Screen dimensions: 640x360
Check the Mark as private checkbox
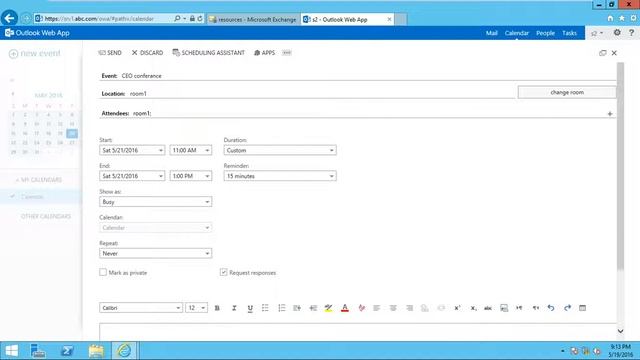[x=103, y=272]
